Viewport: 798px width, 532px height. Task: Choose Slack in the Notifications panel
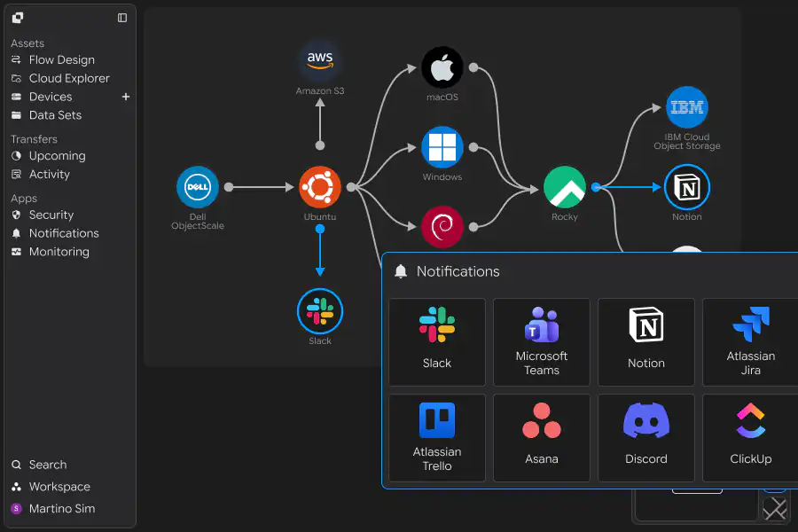[436, 342]
